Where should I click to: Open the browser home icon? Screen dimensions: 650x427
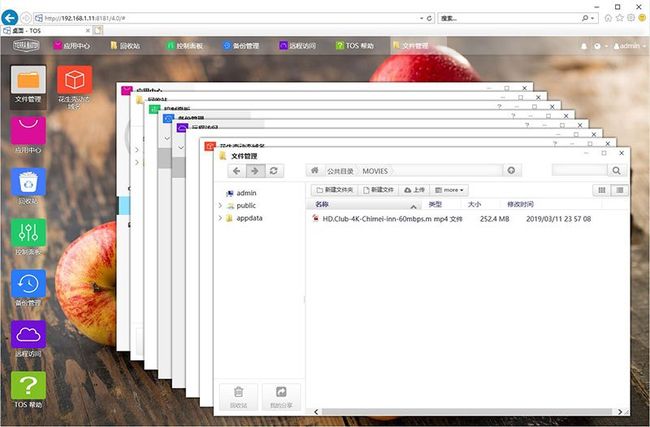point(608,18)
